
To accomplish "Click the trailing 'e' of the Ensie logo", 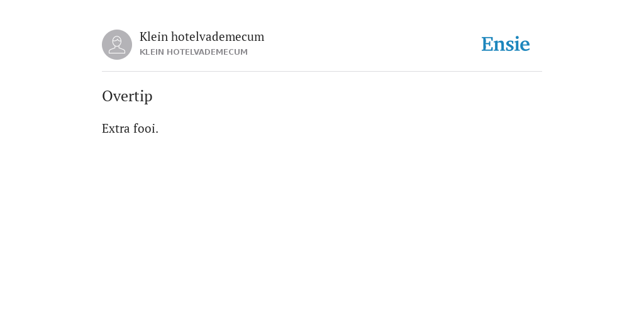I will [525, 46].
